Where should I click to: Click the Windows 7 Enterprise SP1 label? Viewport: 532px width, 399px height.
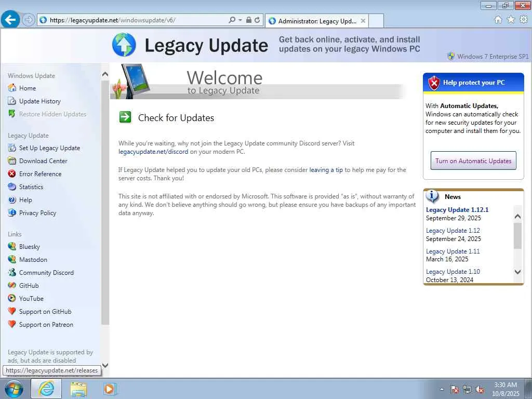coord(493,56)
